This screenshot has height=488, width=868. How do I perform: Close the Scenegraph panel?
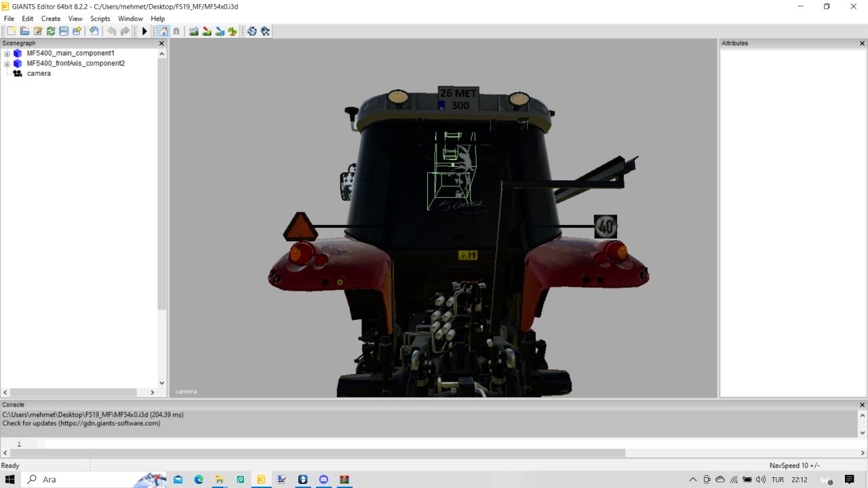(161, 43)
